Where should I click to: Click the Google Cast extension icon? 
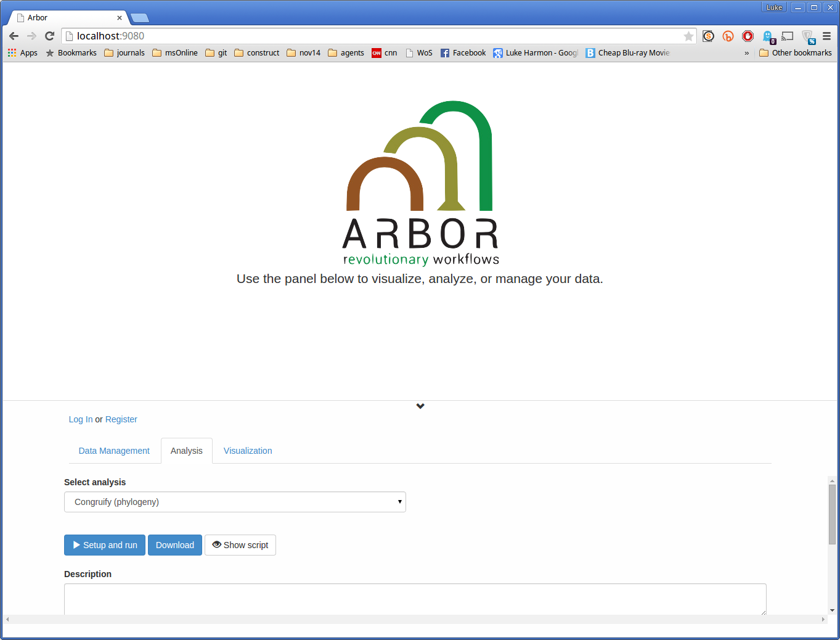click(787, 36)
